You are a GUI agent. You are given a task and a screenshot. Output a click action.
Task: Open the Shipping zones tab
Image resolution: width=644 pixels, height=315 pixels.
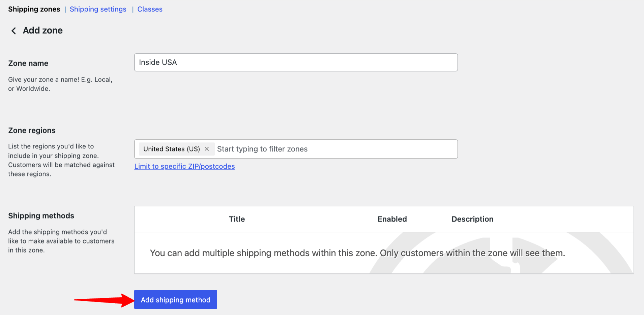click(x=34, y=9)
